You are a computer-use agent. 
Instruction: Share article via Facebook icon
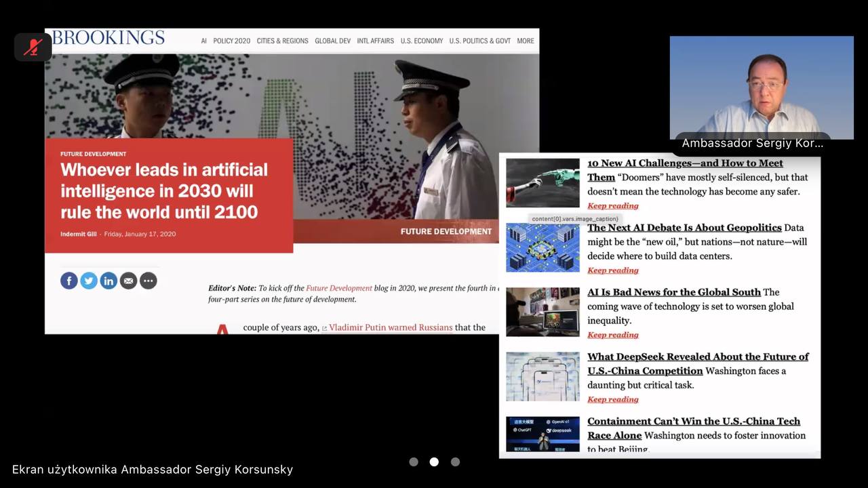pyautogui.click(x=69, y=281)
